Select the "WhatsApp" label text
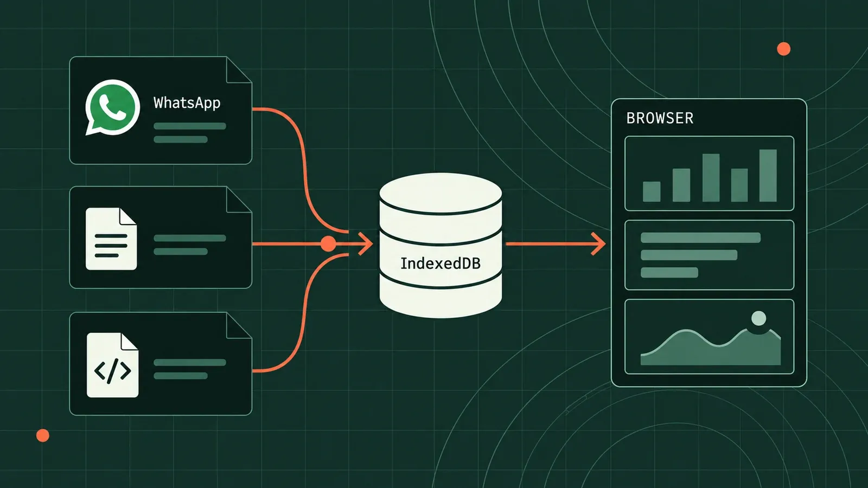The width and height of the screenshot is (868, 488). (x=187, y=102)
